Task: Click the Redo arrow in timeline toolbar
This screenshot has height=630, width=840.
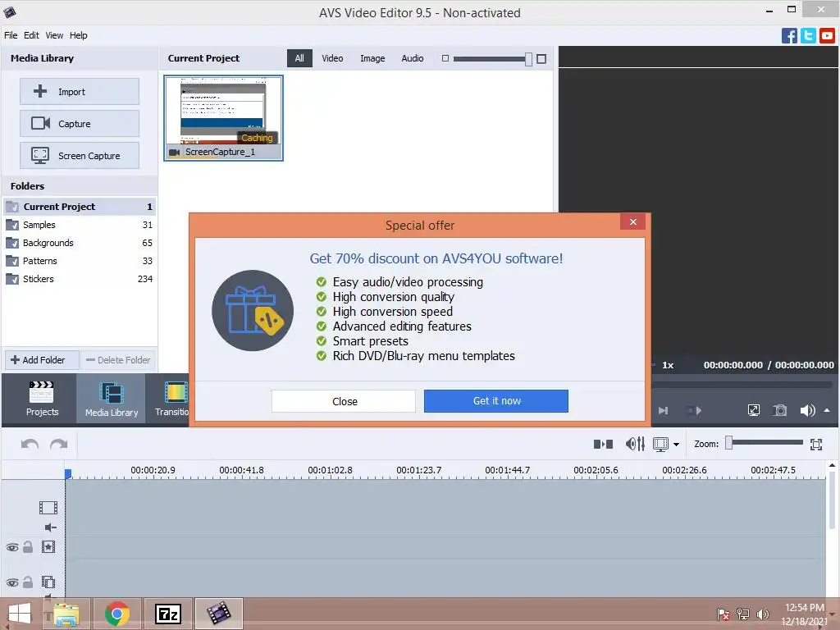Action: pyautogui.click(x=58, y=444)
